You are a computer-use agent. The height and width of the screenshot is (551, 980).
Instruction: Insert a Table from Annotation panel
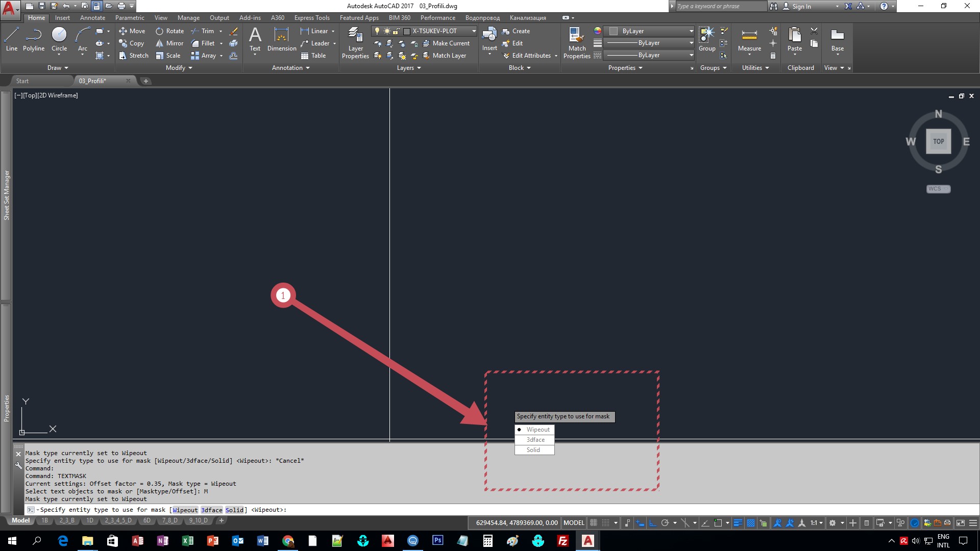click(x=313, y=56)
